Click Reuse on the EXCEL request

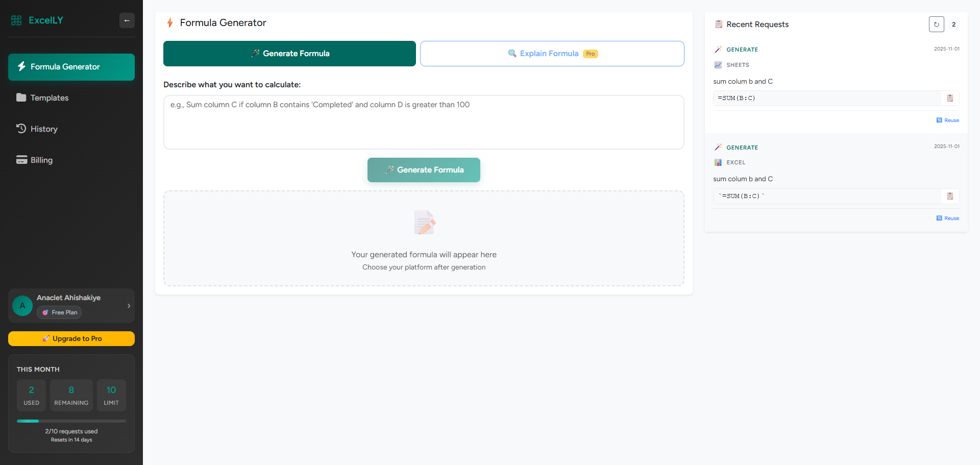click(947, 218)
